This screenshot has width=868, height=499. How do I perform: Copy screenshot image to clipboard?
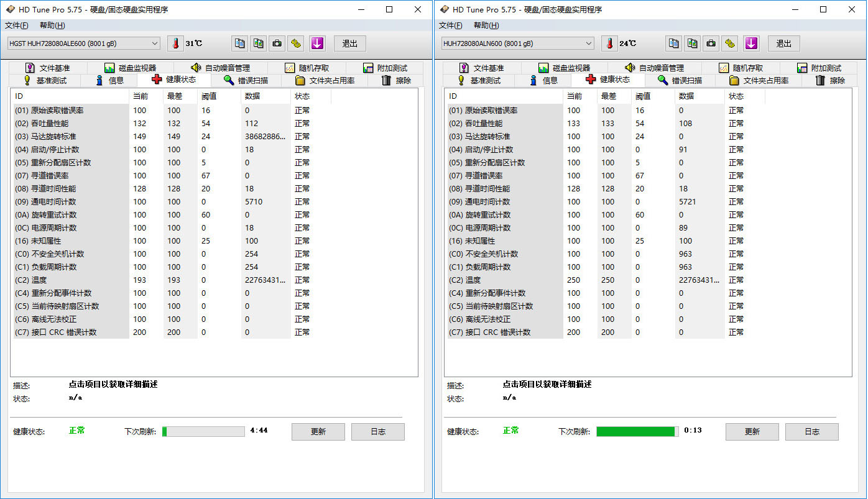point(258,43)
